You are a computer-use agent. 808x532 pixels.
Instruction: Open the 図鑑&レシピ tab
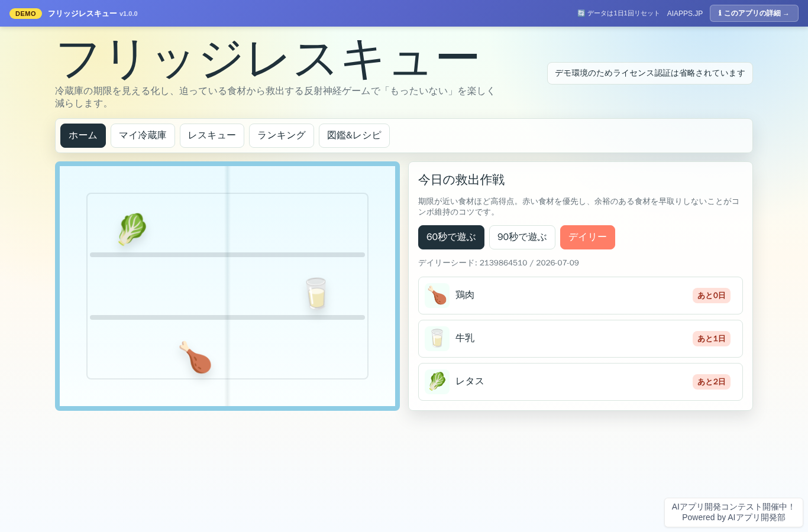pos(354,135)
